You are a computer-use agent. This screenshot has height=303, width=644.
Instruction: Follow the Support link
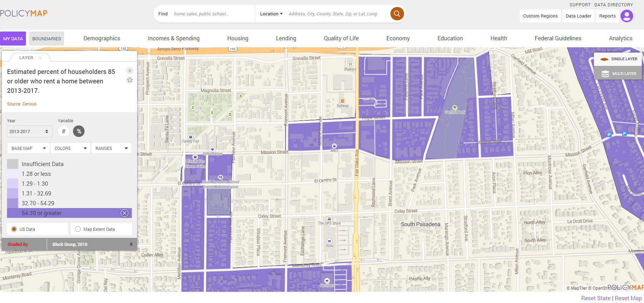(x=580, y=5)
